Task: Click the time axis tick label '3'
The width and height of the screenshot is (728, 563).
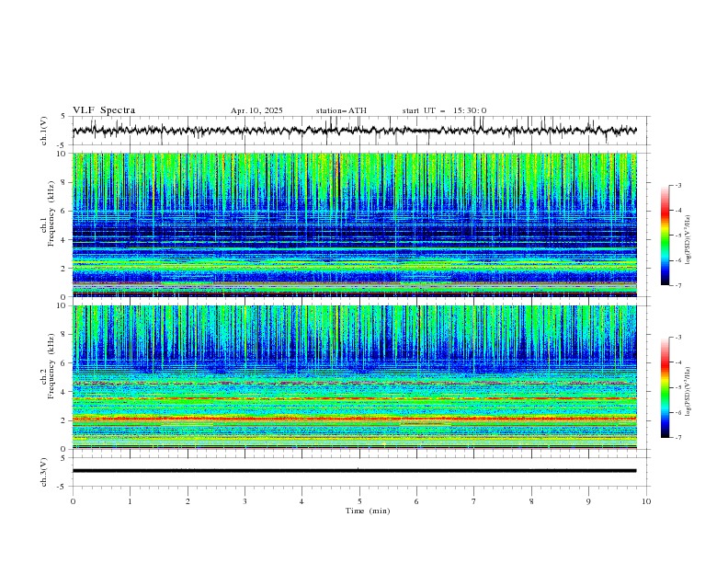Action: [x=245, y=501]
